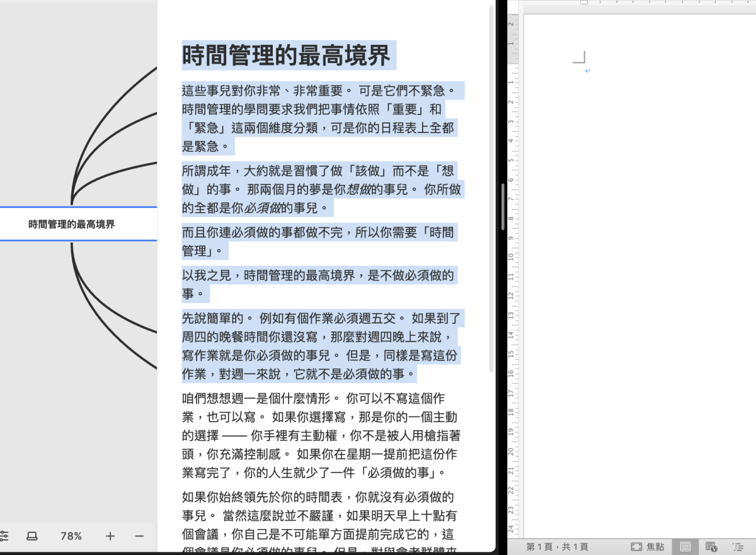Enable Word 焦點 focus mode
This screenshot has width=756, height=555.
647,547
